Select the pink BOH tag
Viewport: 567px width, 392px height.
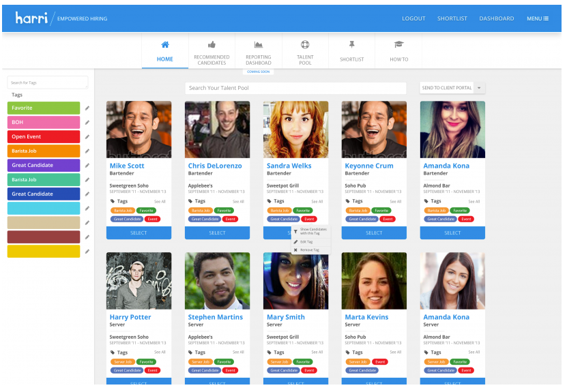(44, 122)
